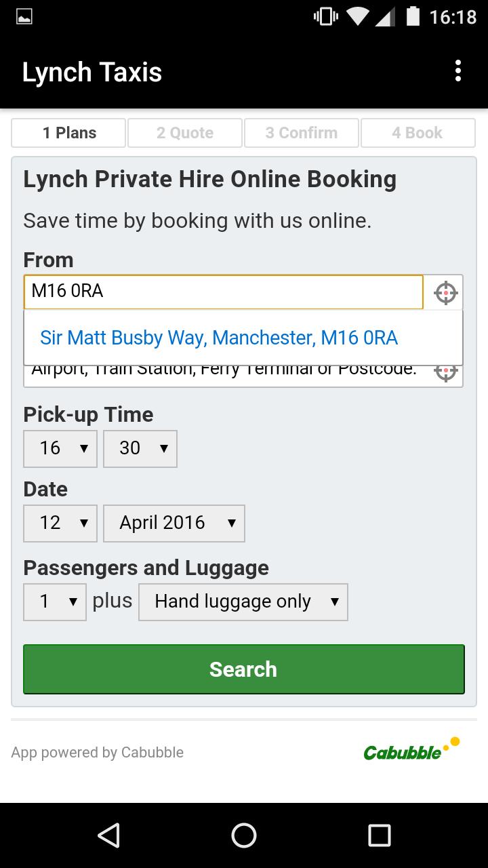Switch to the 1 Plans tab
Viewport: 488px width, 868px height.
(x=68, y=133)
